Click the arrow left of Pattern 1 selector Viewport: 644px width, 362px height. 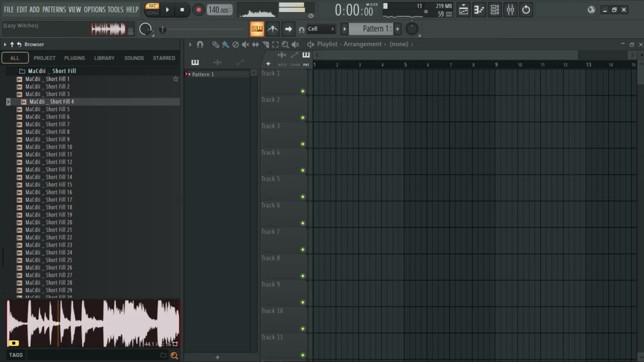345,29
